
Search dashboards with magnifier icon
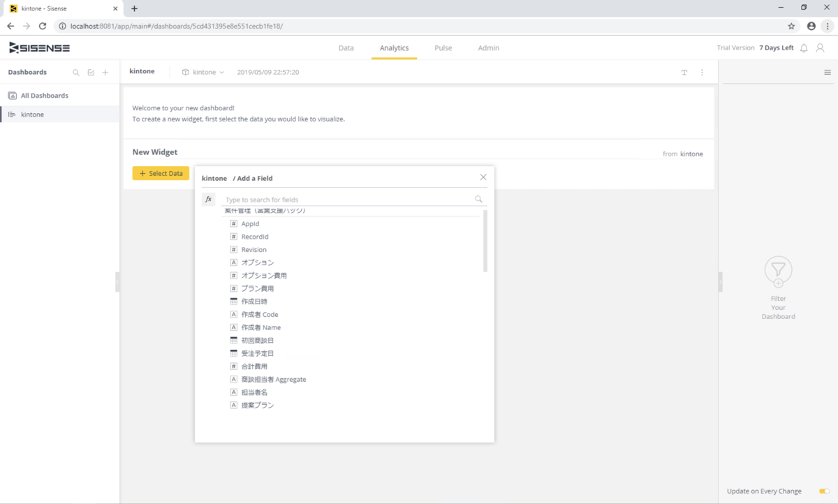click(76, 73)
